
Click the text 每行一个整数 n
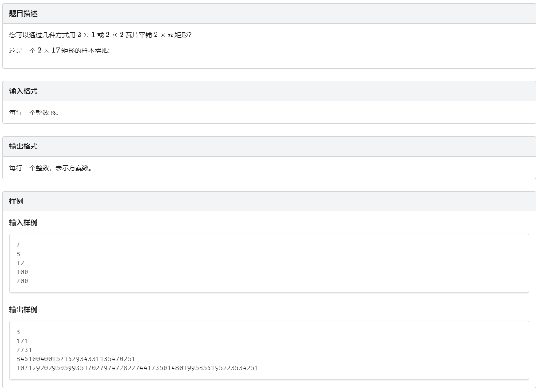34,113
